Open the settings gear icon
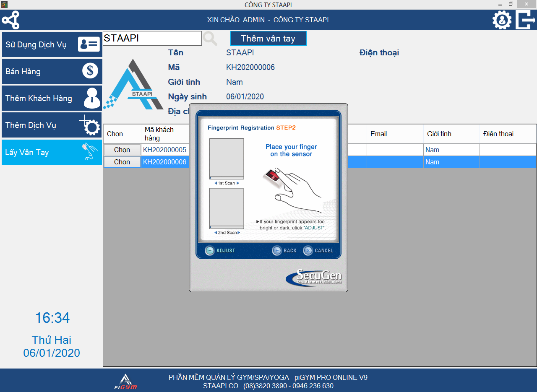537x392 pixels. coord(502,20)
